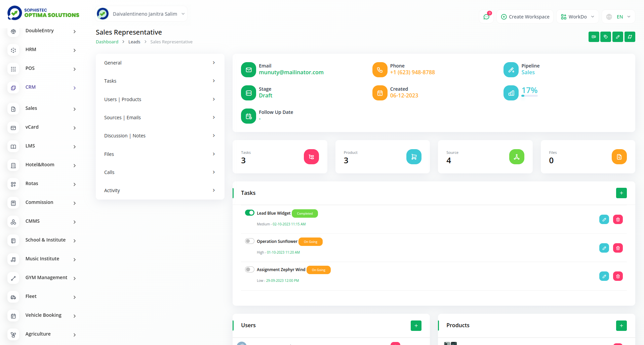Add a new task with plus button
Screen dimensions: 644x345
click(x=621, y=193)
